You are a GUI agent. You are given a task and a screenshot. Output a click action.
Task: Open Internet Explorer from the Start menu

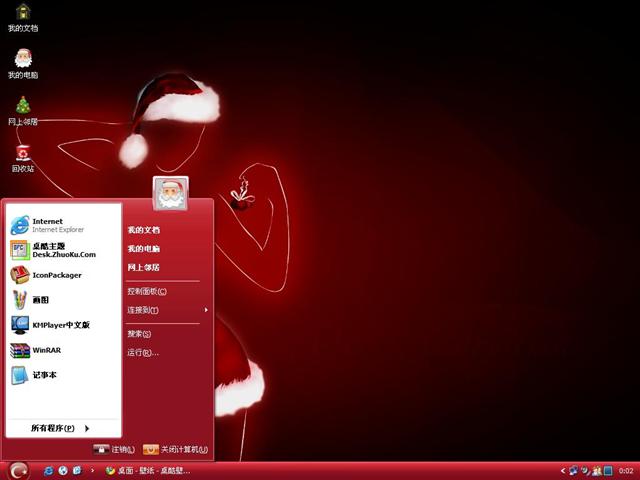tap(50, 225)
